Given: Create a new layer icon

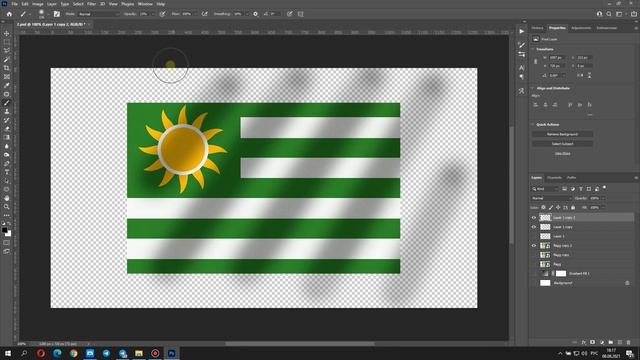Looking at the screenshot, I should (x=620, y=342).
